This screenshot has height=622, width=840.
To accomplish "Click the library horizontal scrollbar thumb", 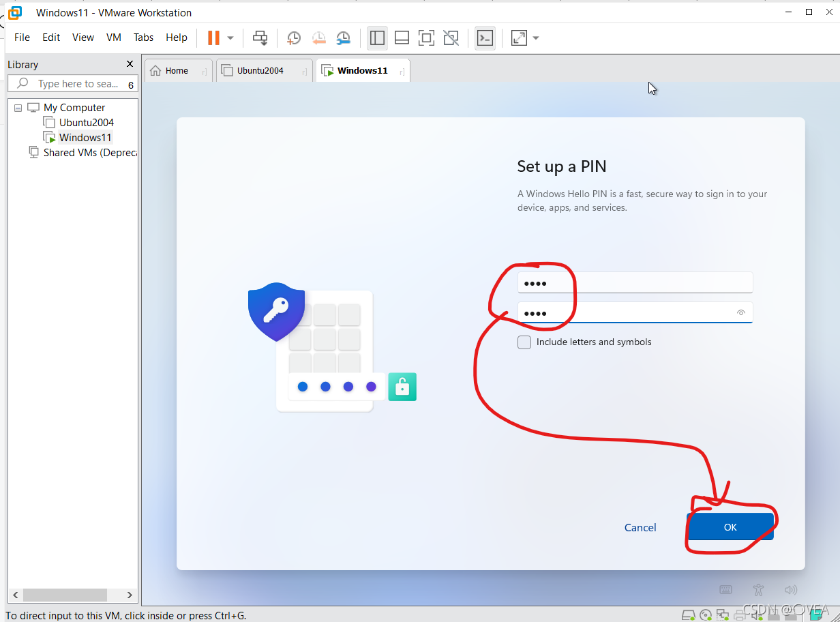I will pyautogui.click(x=65, y=595).
